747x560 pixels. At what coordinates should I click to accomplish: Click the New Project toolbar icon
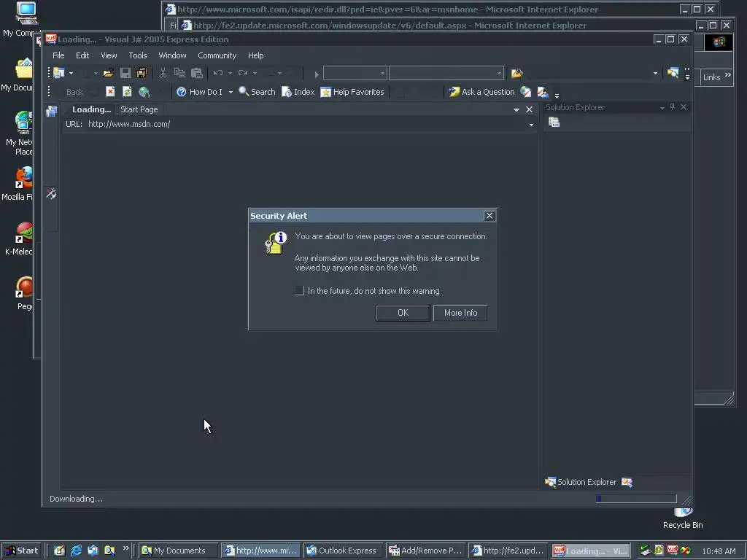59,73
